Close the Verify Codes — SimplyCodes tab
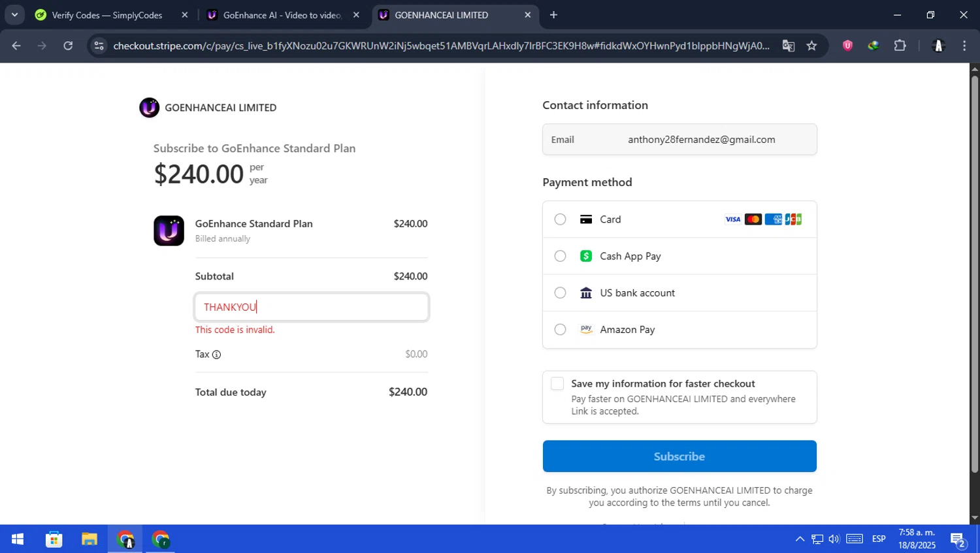 [x=185, y=15]
